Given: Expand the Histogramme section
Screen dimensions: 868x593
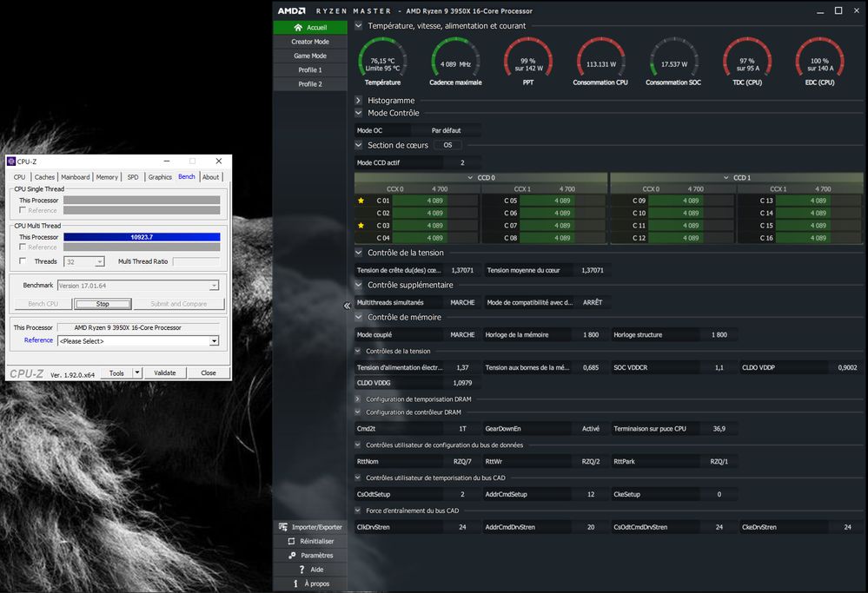Looking at the screenshot, I should point(359,100).
